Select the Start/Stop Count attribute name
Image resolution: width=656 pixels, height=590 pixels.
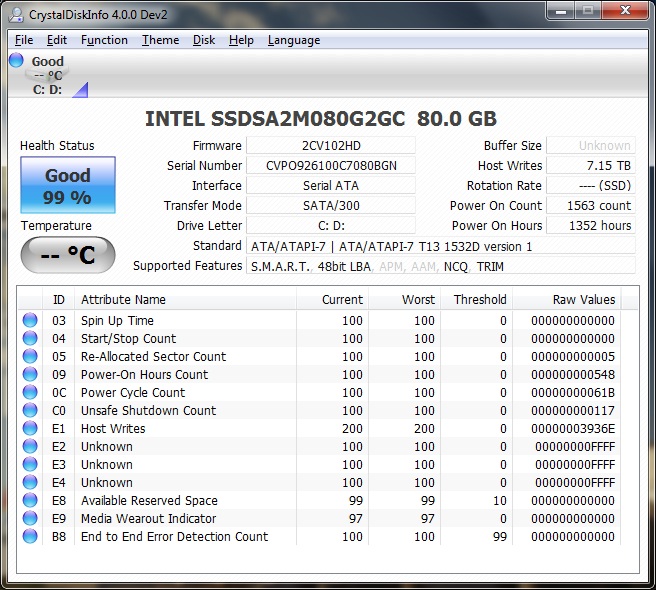coord(128,339)
